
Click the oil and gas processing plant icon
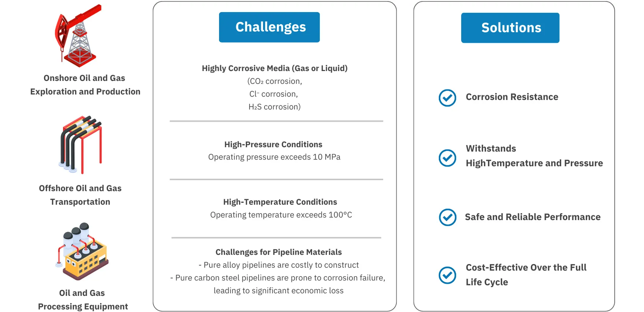82,251
